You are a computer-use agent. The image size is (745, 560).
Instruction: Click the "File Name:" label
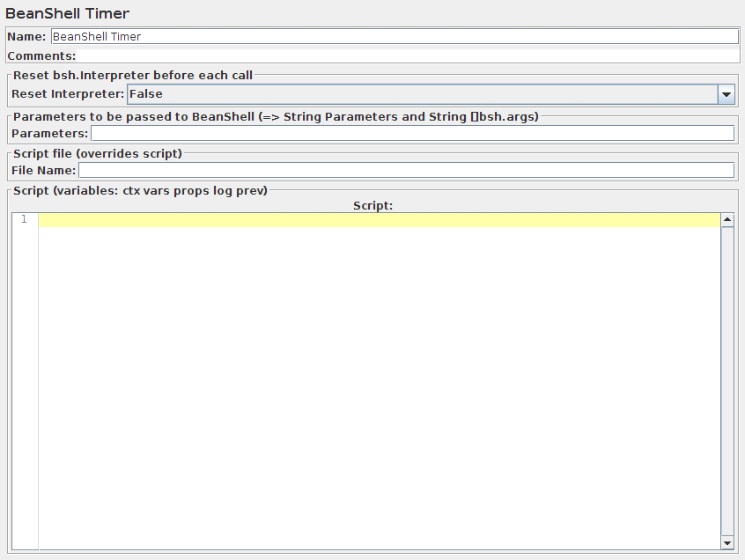[x=43, y=170]
